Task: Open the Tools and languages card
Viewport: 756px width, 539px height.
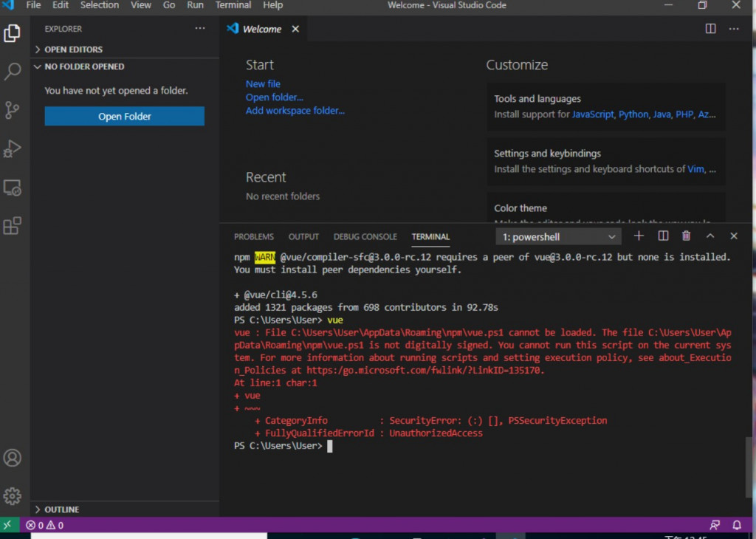Action: (606, 106)
